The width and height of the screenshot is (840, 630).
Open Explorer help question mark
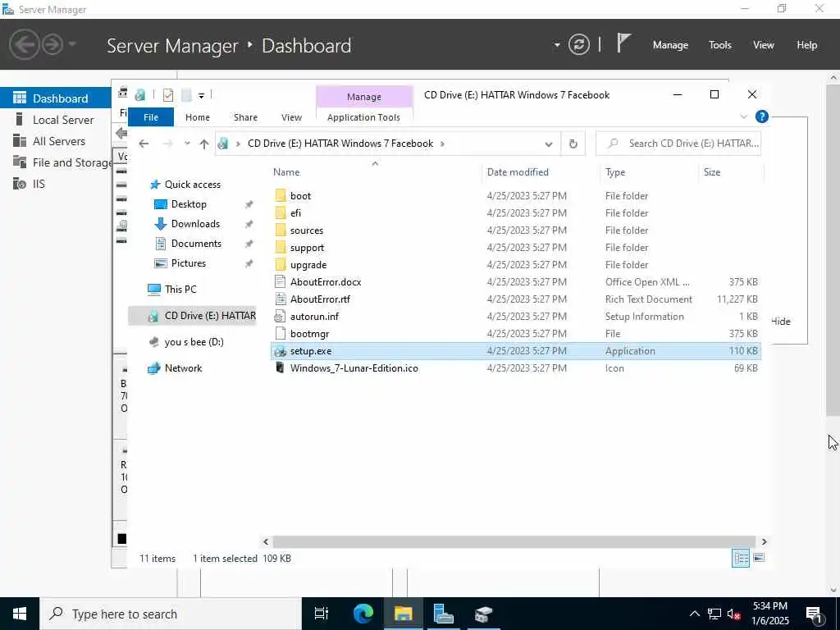click(762, 116)
